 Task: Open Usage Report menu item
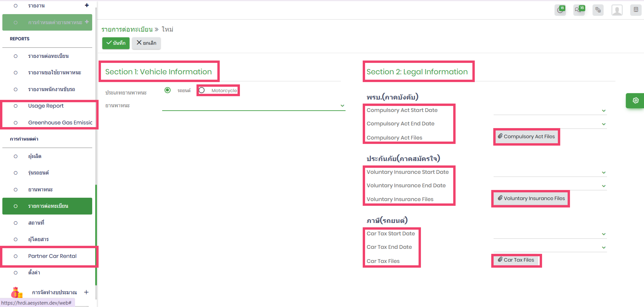(x=46, y=106)
